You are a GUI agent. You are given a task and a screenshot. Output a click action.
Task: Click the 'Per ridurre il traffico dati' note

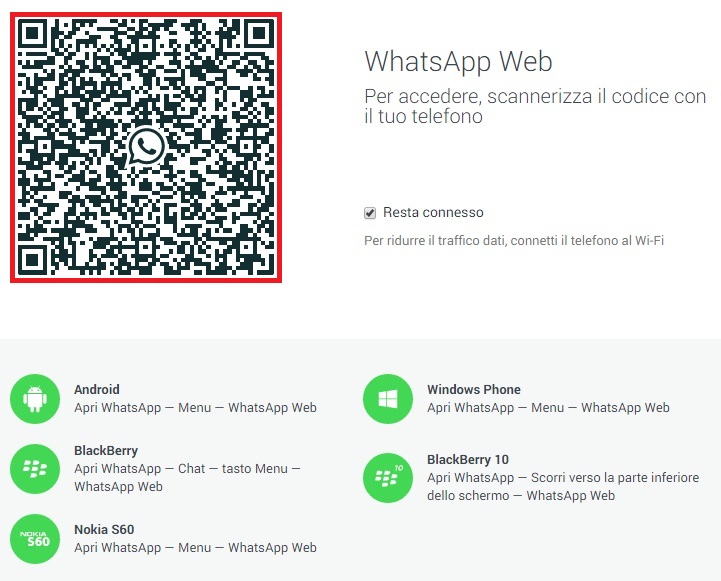tap(514, 240)
